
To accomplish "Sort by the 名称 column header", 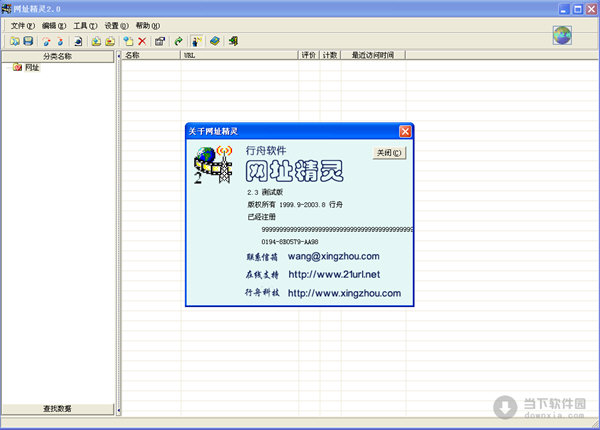I will [x=151, y=55].
